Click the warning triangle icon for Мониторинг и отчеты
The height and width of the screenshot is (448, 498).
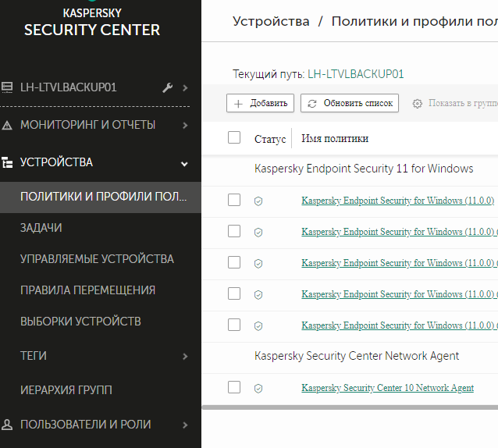pos(7,125)
